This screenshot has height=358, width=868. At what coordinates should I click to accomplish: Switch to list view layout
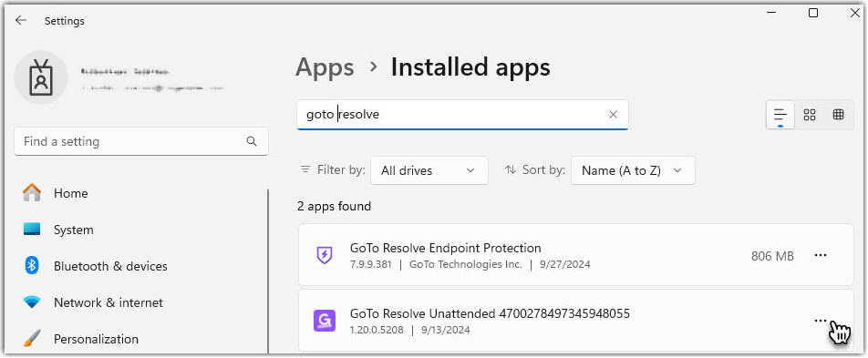780,115
